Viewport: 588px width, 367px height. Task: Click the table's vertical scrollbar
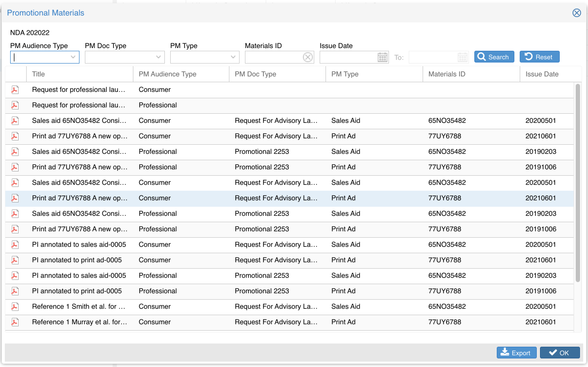(x=578, y=182)
